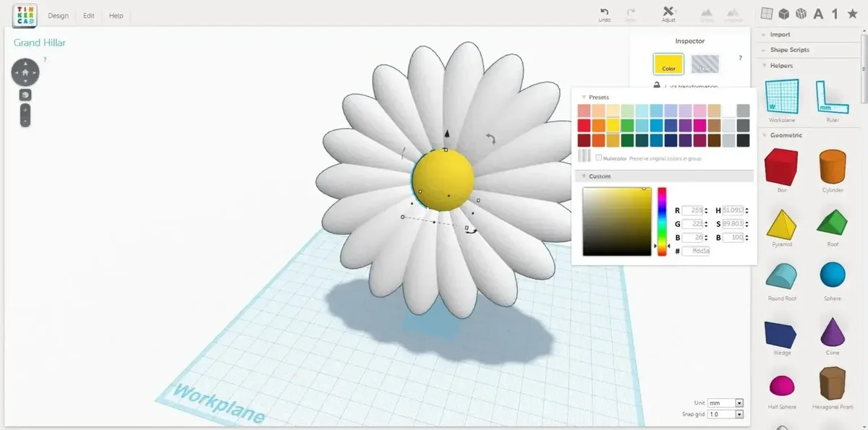Viewport: 868px width, 430px height.
Task: Open the Adjust tool in the toolbar
Action: coord(668,12)
